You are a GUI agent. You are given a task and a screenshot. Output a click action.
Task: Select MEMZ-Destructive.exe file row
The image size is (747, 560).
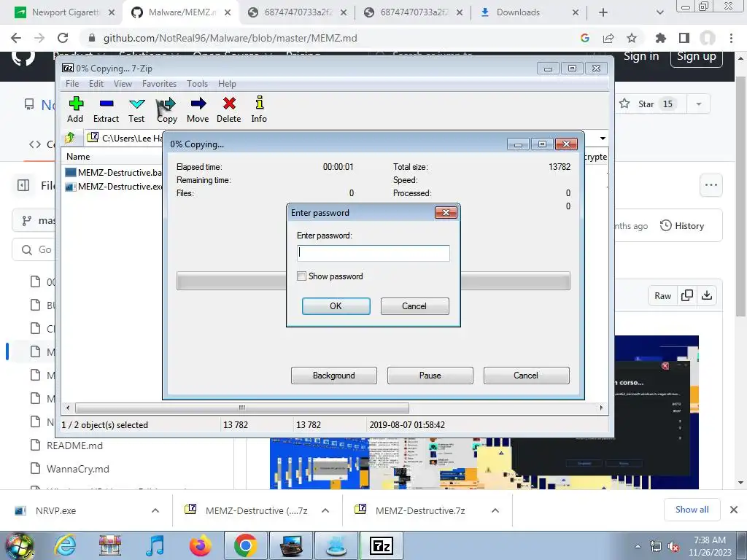click(113, 187)
